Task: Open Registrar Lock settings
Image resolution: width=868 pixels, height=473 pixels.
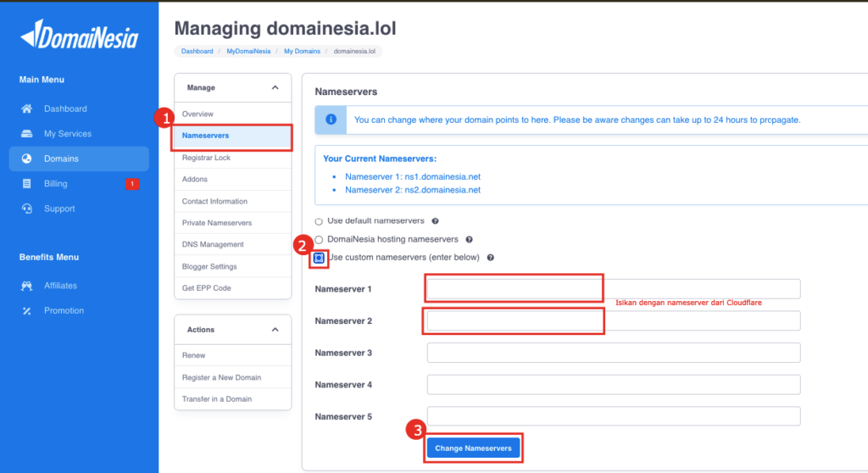Action: pyautogui.click(x=232, y=158)
